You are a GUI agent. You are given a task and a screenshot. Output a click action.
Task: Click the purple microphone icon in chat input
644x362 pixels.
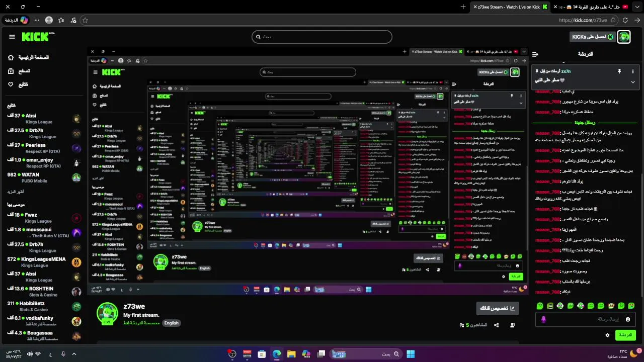pos(543,319)
